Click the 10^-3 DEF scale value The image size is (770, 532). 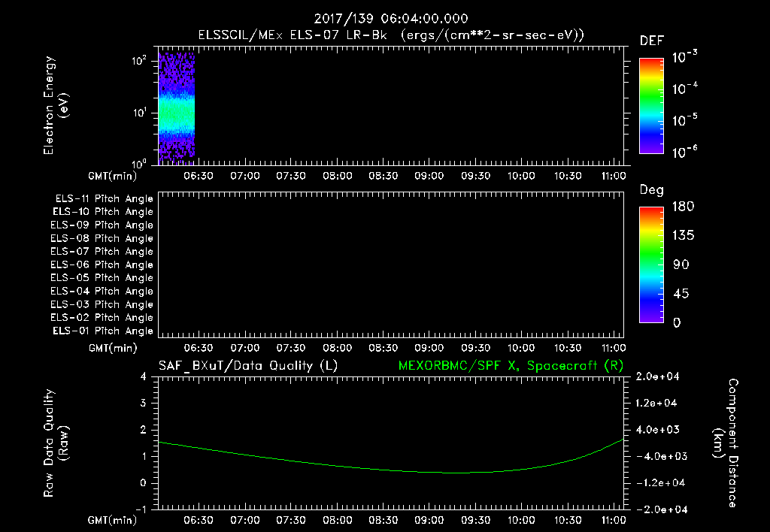(x=684, y=57)
